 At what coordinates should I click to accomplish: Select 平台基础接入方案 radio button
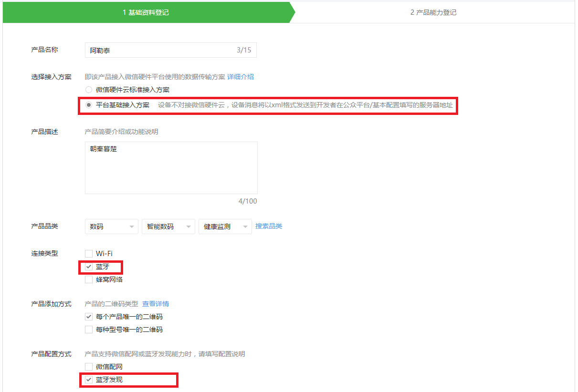pos(89,105)
